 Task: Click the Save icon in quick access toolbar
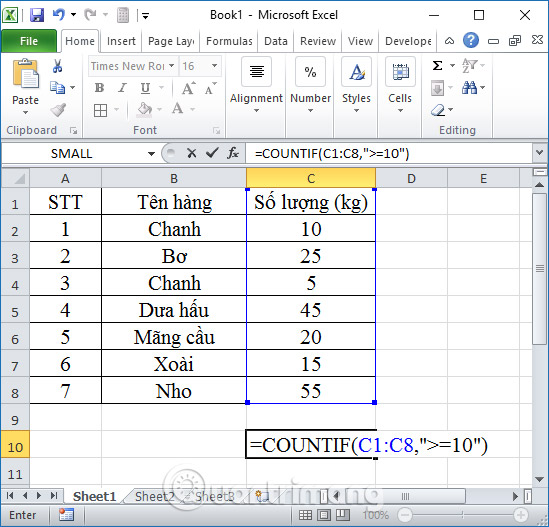pyautogui.click(x=37, y=15)
